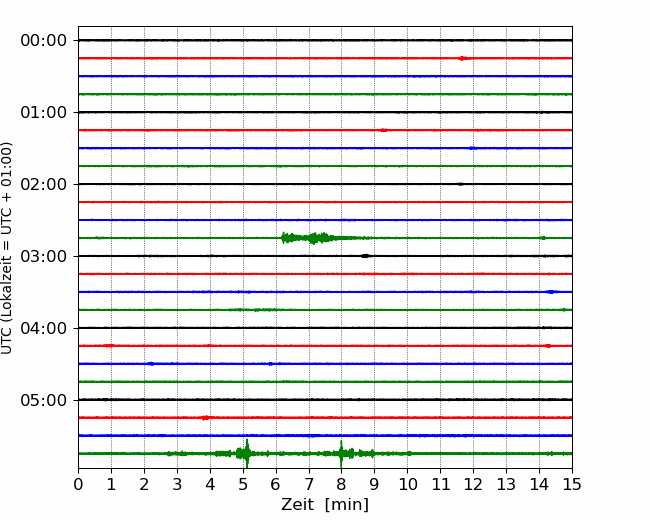Image resolution: width=650 pixels, height=520 pixels.
Task: Click x-axis tick label 10
Action: click(x=408, y=484)
